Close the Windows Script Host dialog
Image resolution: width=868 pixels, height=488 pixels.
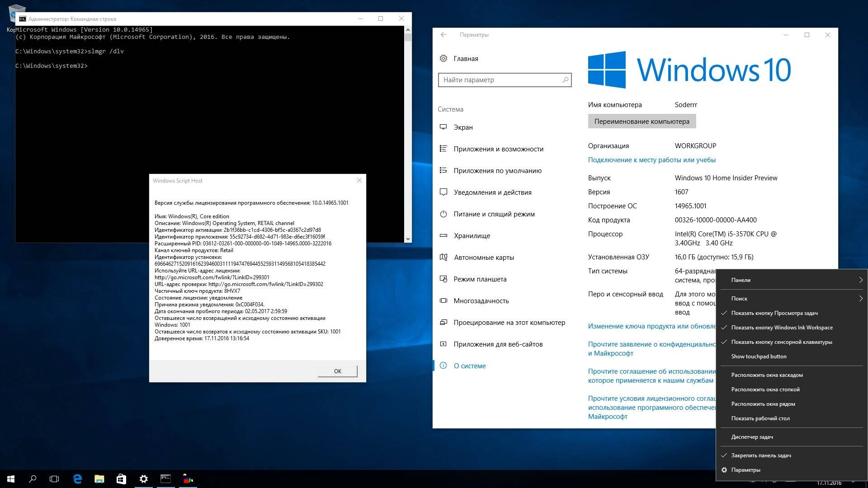[359, 180]
